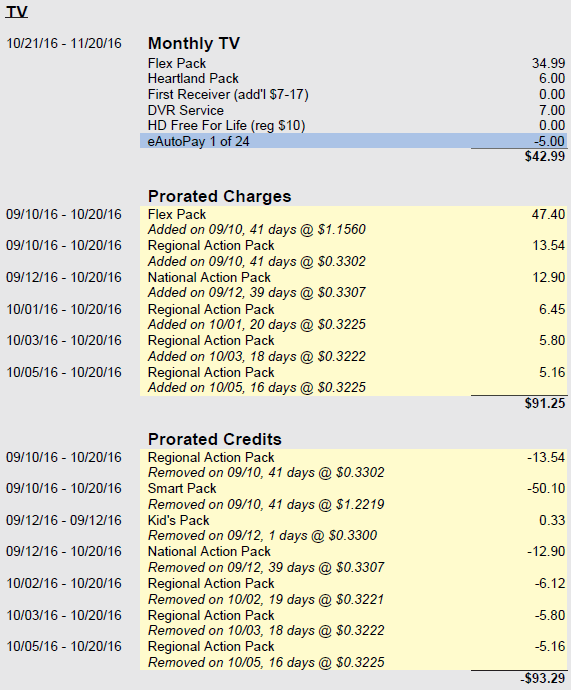Click the National Action Pack 12.90 charge
The image size is (571, 690).
click(354, 285)
